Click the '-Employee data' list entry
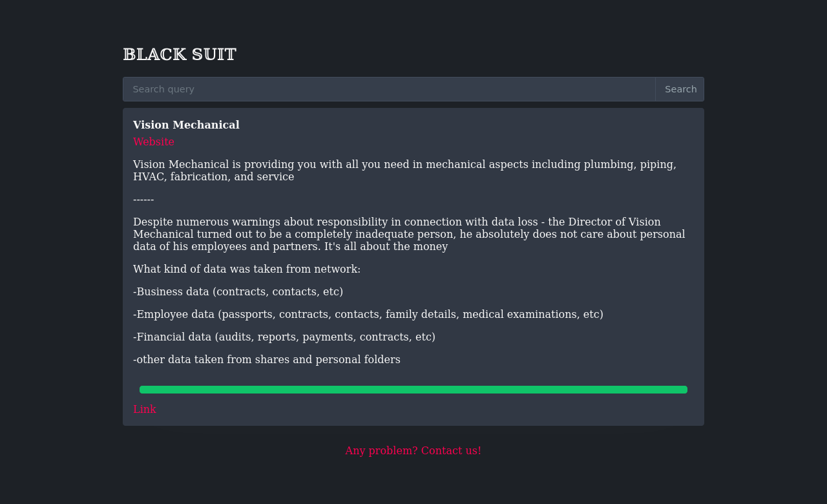 pyautogui.click(x=368, y=315)
